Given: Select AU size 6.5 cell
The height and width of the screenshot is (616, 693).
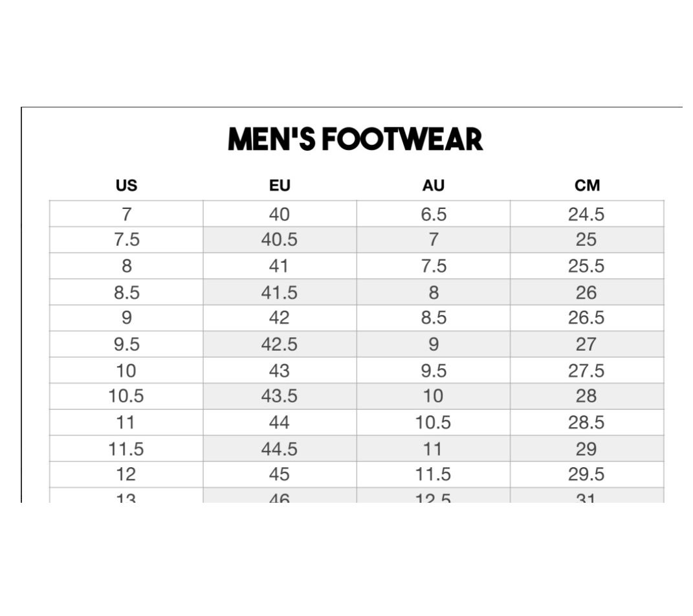Looking at the screenshot, I should 433,214.
